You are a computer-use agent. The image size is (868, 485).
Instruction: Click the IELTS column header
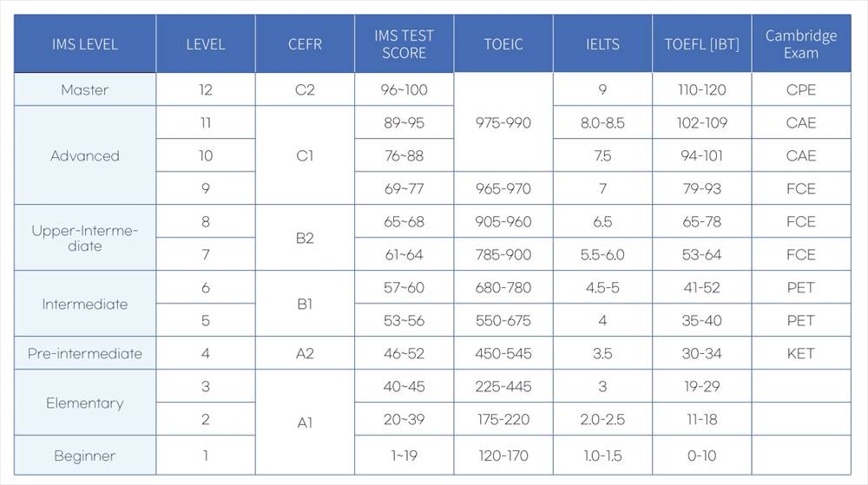602,43
